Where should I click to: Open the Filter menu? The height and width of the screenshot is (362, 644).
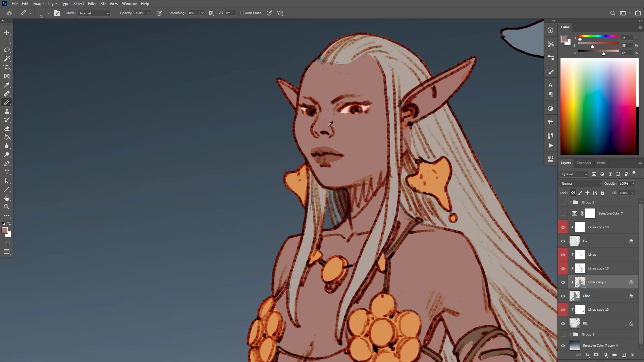[92, 4]
